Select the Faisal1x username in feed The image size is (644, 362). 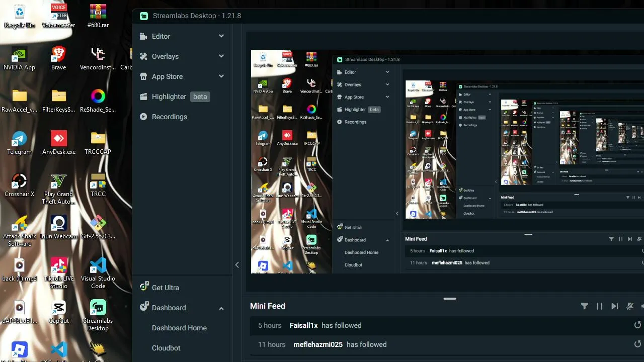[304, 325]
